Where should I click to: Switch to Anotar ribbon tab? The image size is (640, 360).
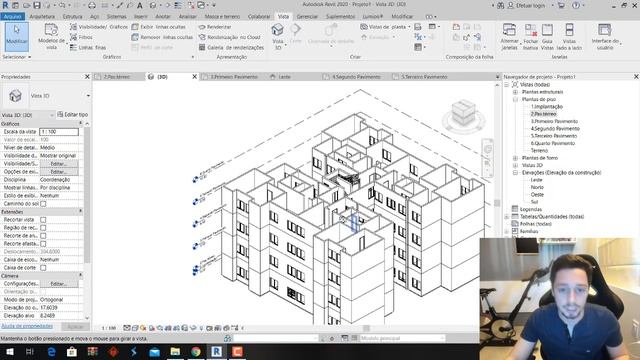tap(163, 16)
